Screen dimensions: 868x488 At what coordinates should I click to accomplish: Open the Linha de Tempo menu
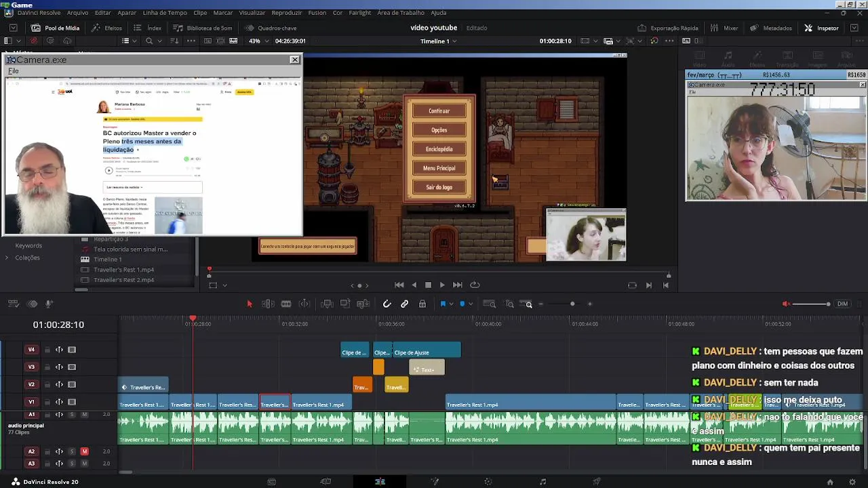click(165, 13)
